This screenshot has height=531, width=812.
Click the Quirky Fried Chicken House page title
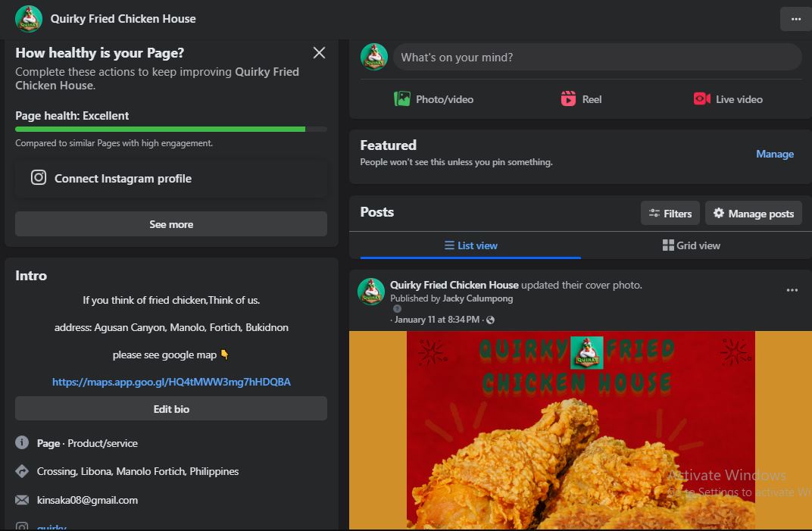(x=123, y=19)
